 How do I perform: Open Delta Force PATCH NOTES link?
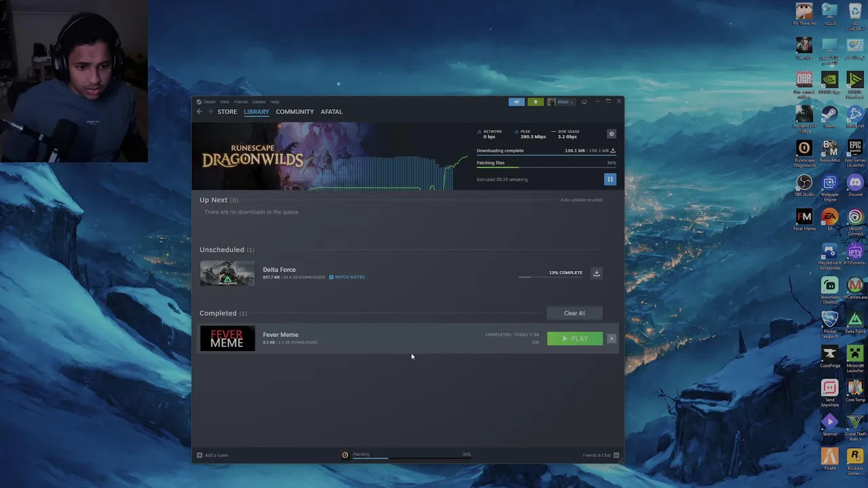(347, 277)
